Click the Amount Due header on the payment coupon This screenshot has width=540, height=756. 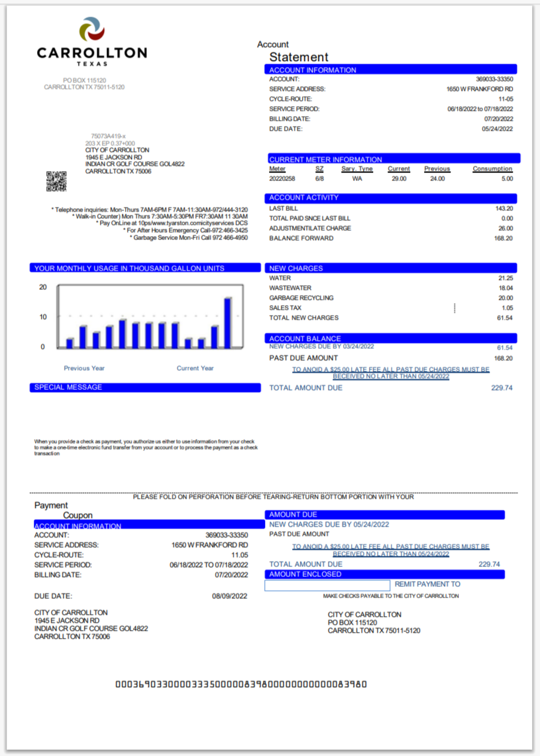point(384,515)
